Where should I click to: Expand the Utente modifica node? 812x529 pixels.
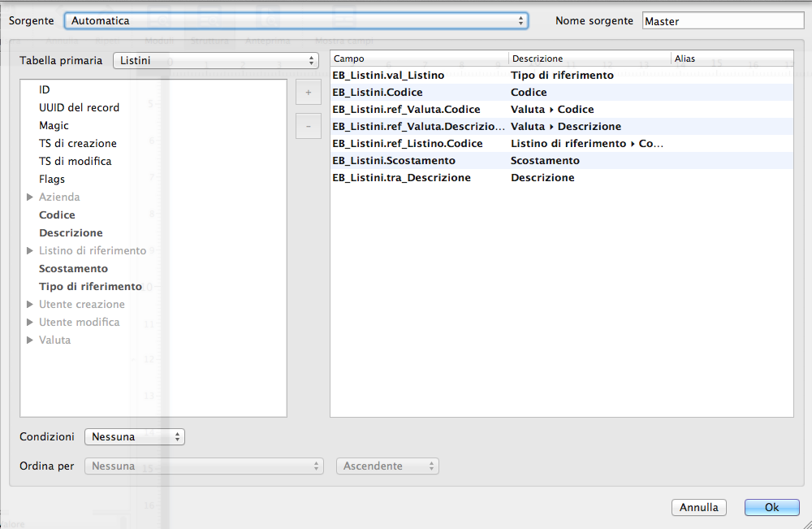(30, 323)
